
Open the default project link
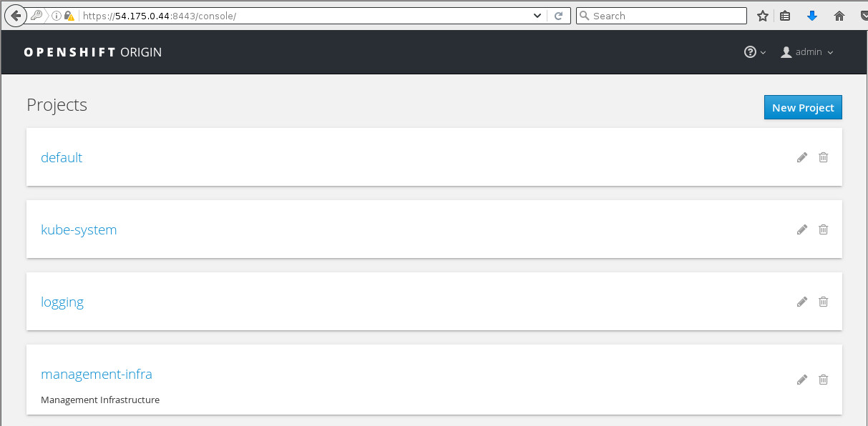click(x=62, y=157)
